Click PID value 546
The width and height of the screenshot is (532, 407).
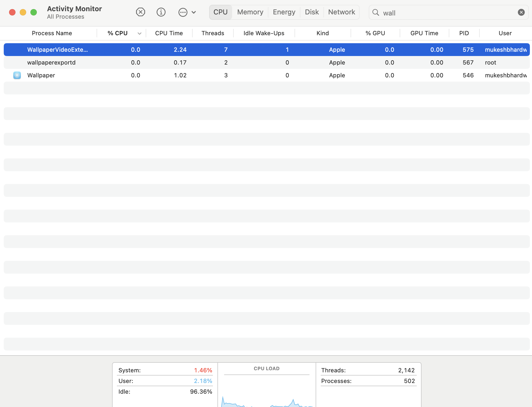click(x=468, y=75)
